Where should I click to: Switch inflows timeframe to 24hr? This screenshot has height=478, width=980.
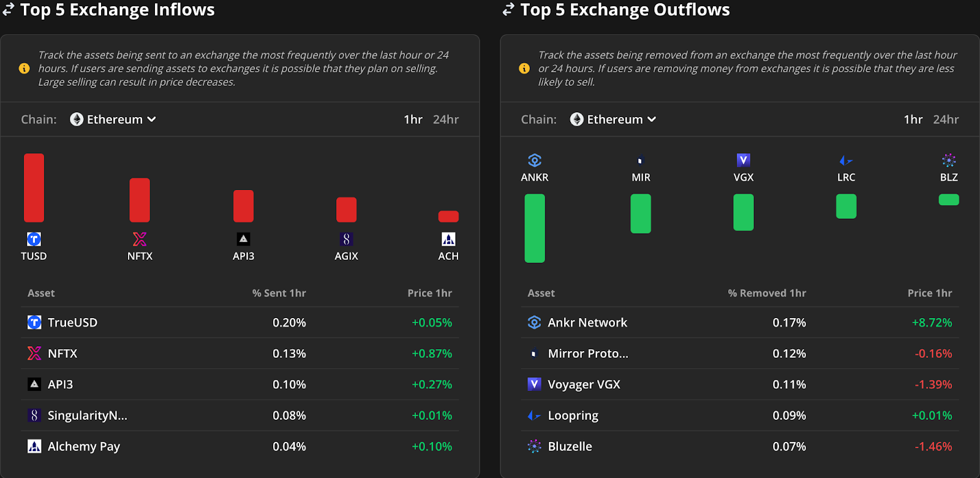click(x=446, y=120)
